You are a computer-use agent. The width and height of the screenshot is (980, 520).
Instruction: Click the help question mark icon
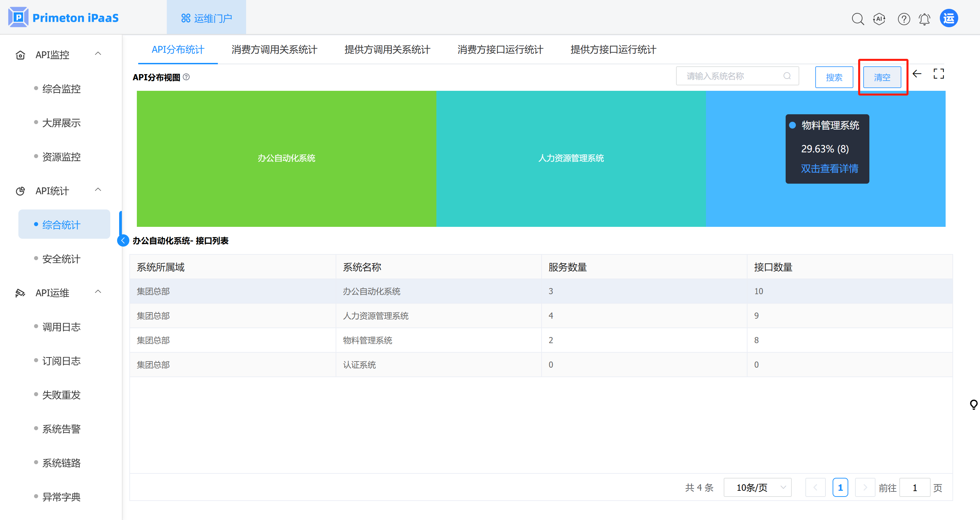[903, 19]
